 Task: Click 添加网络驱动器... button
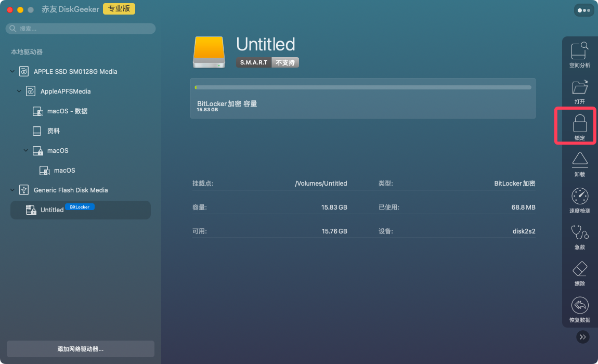tap(81, 349)
